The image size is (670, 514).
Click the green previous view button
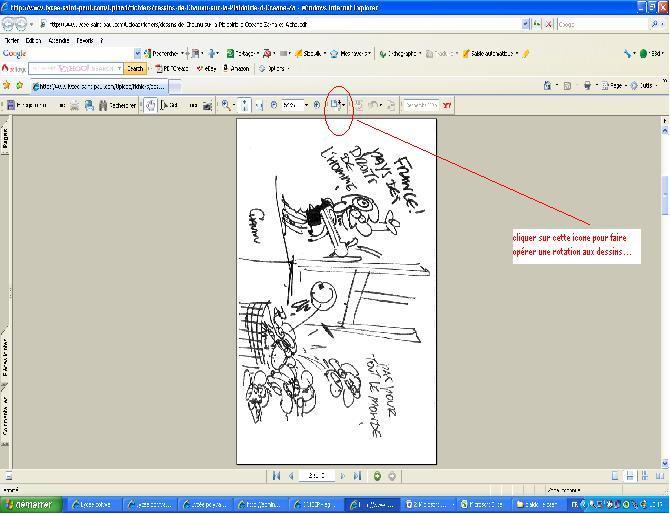tap(377, 476)
